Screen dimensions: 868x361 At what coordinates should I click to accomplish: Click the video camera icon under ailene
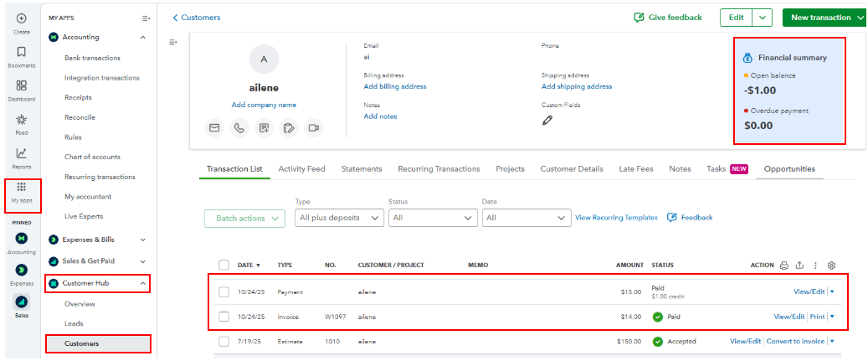pyautogui.click(x=314, y=128)
